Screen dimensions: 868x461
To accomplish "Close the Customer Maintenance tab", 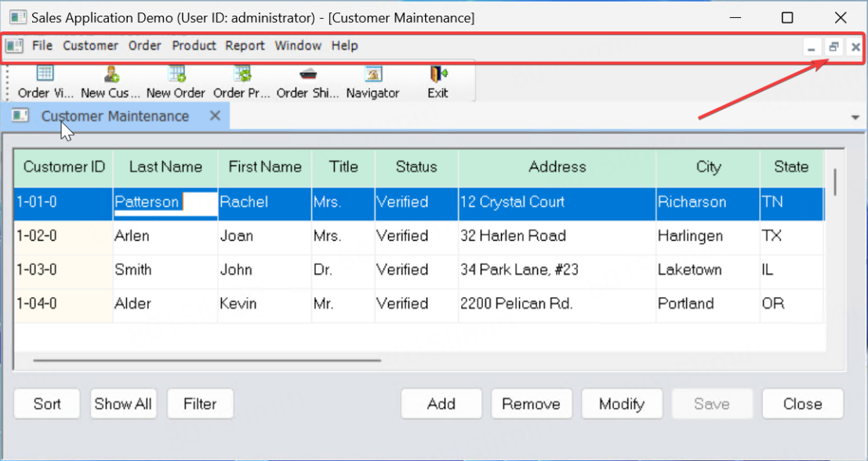I will [216, 116].
